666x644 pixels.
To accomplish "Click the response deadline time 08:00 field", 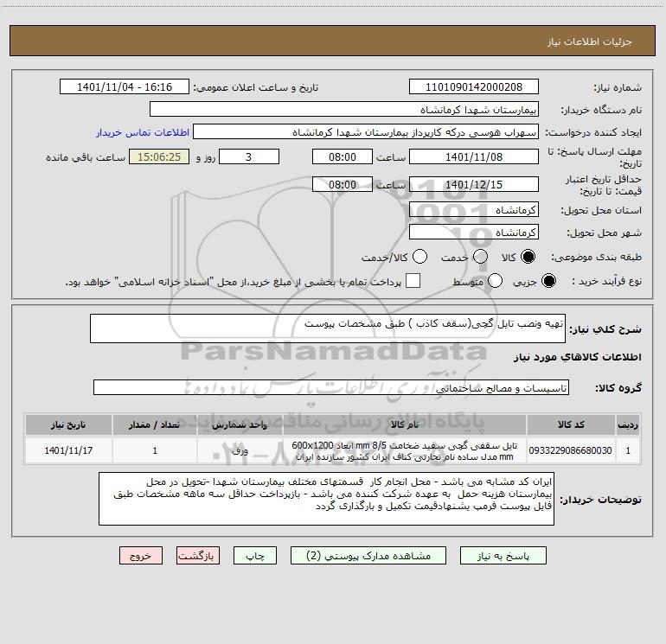I will click(343, 157).
